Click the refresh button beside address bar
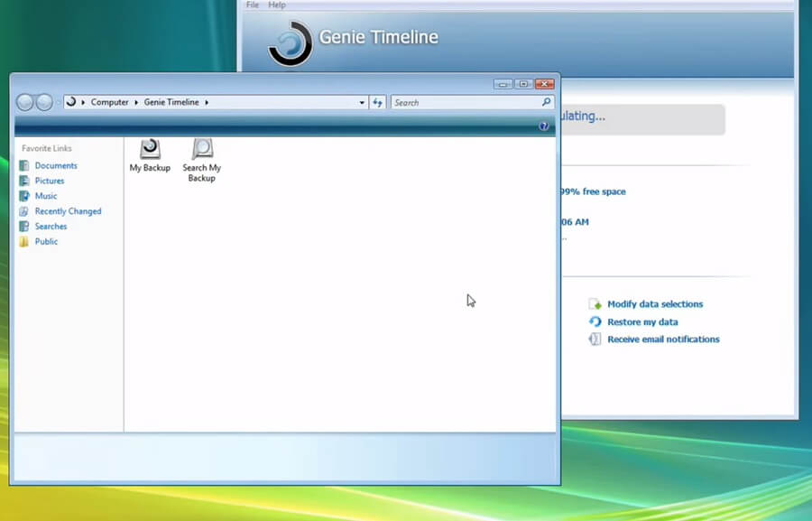Viewport: 812px width, 521px height. [377, 103]
